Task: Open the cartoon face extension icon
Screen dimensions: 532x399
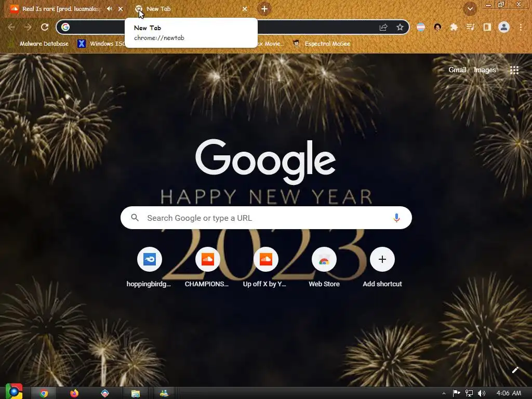Action: pyautogui.click(x=437, y=27)
